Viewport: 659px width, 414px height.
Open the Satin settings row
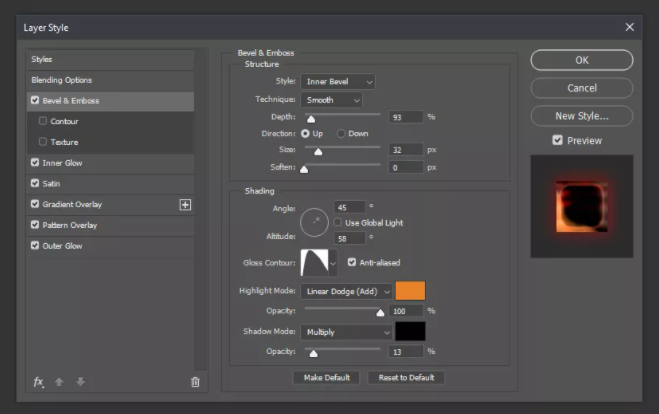[110, 184]
